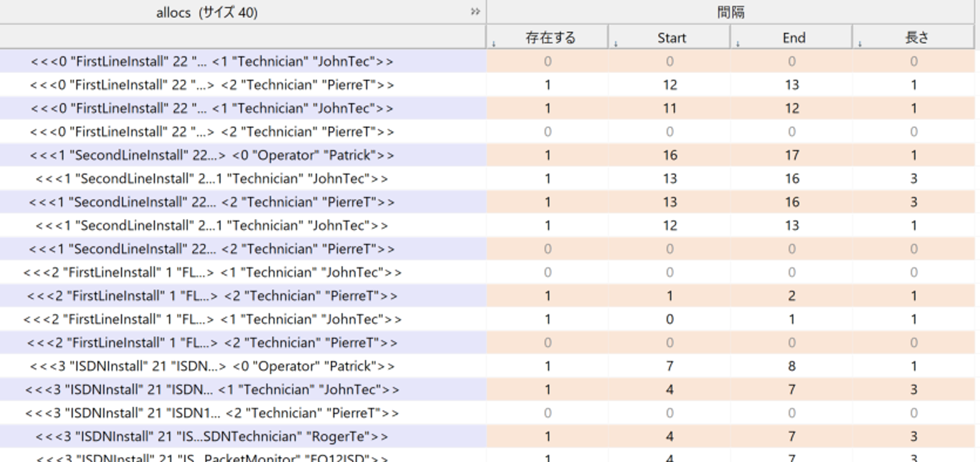Click Start value 11 in FirstLineInstall JohnTec row

pos(669,108)
